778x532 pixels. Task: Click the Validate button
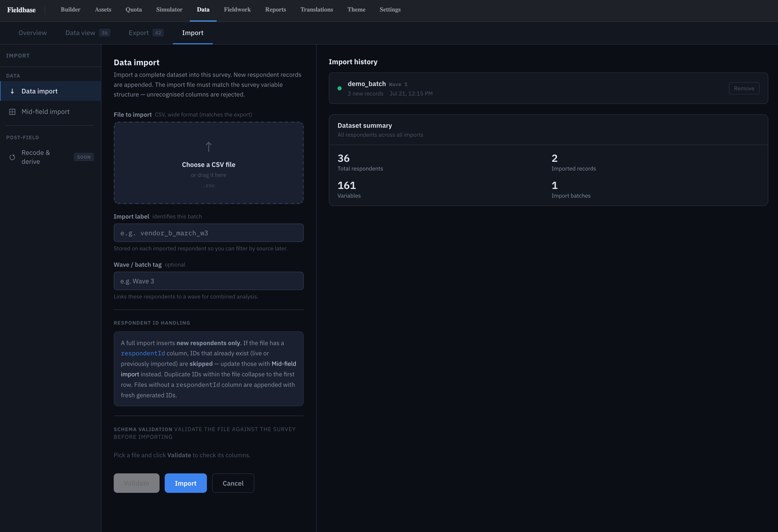136,483
